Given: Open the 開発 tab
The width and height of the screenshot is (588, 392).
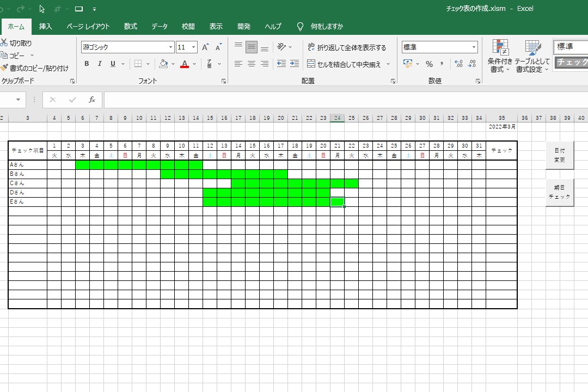Looking at the screenshot, I should (x=244, y=27).
